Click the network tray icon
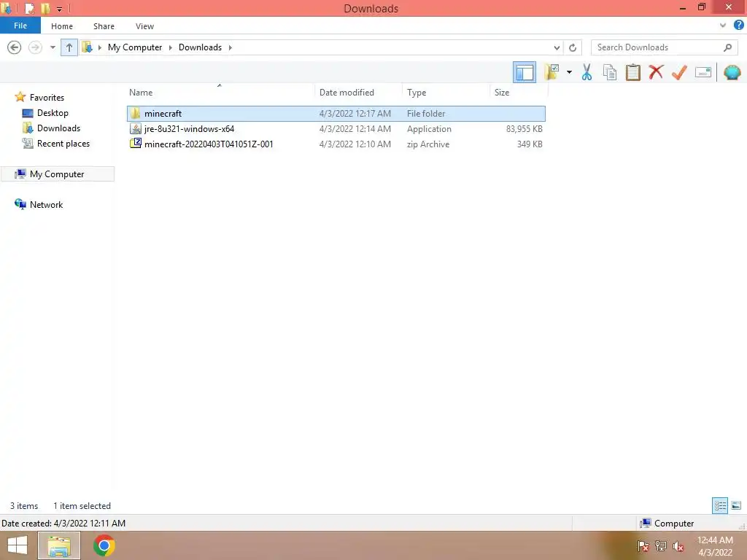This screenshot has height=560, width=747. click(661, 546)
